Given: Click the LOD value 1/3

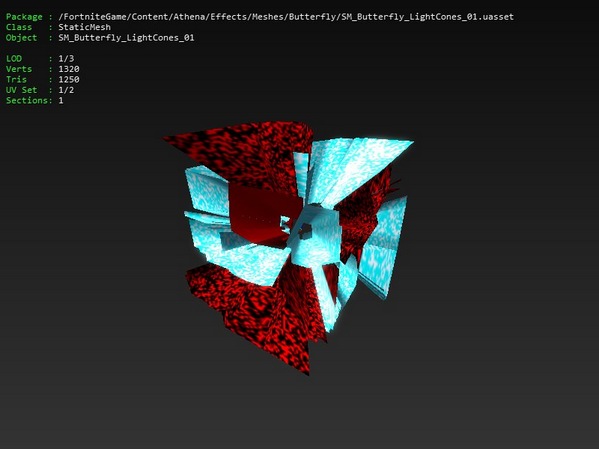Looking at the screenshot, I should (x=66, y=58).
